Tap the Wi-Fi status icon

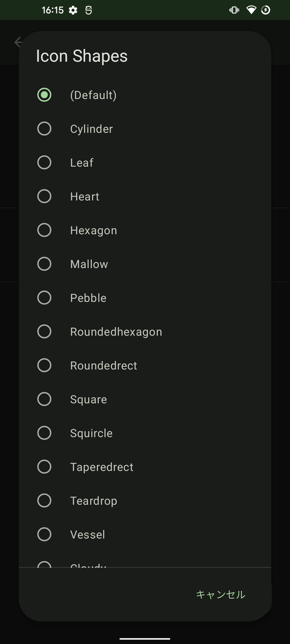[251, 10]
